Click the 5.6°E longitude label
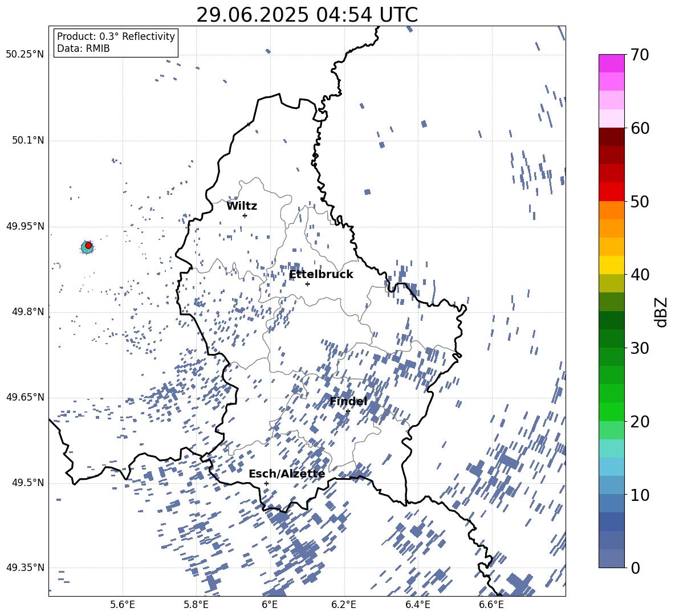 click(123, 605)
